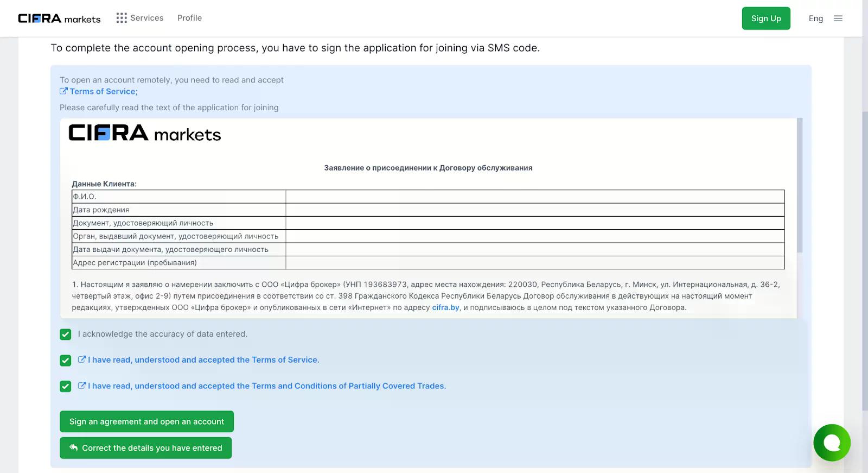868x473 pixels.
Task: Click Sign an agreement and open an account
Action: [146, 421]
